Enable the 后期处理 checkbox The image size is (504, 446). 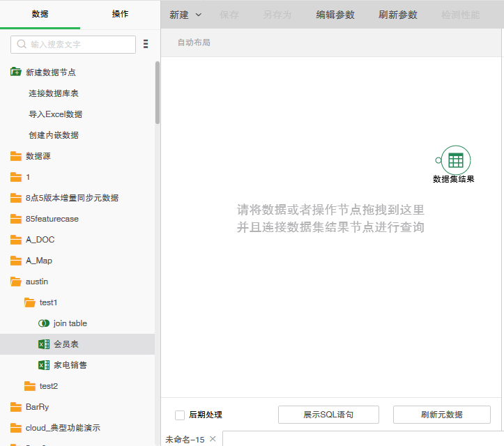[x=180, y=415]
